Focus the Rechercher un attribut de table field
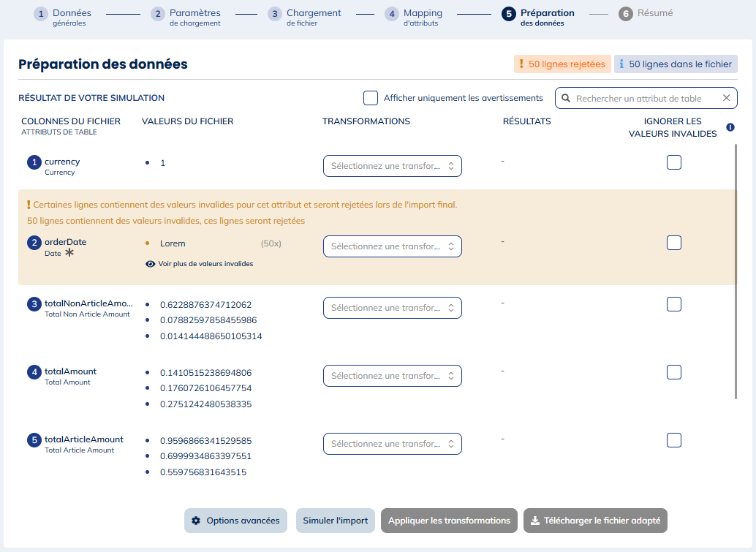This screenshot has height=552, width=756. (x=643, y=98)
